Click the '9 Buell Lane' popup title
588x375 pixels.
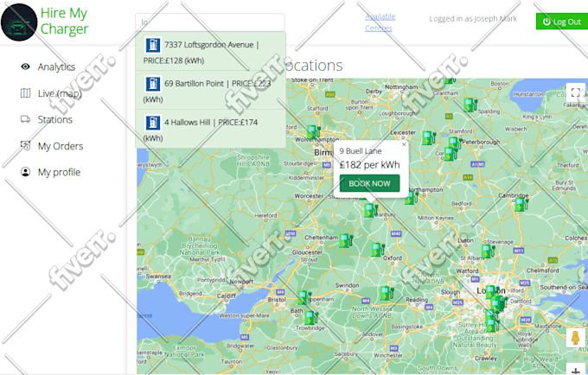pos(361,151)
